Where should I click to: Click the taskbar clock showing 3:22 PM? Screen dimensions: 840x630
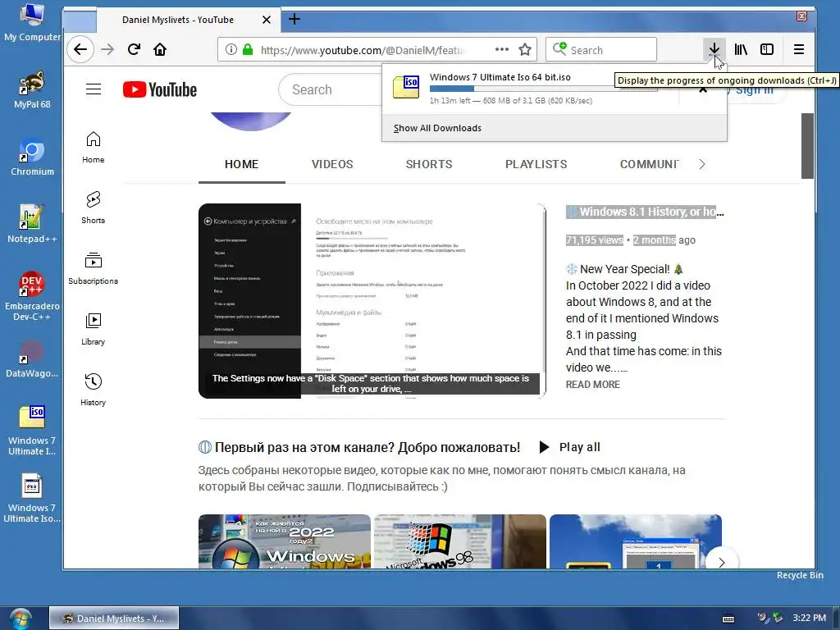(810, 618)
